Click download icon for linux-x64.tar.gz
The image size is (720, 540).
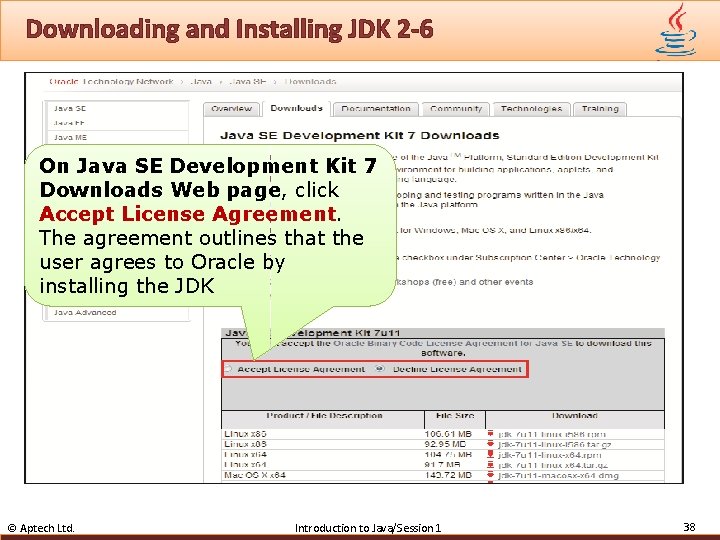click(490, 465)
